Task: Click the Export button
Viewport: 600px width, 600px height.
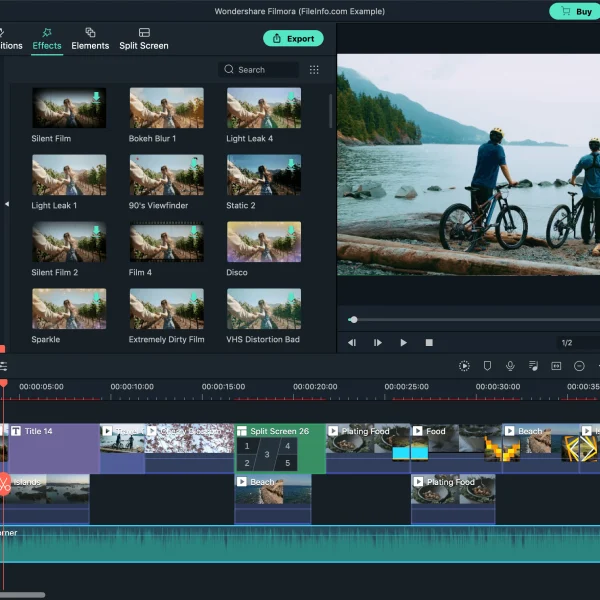Action: click(293, 39)
